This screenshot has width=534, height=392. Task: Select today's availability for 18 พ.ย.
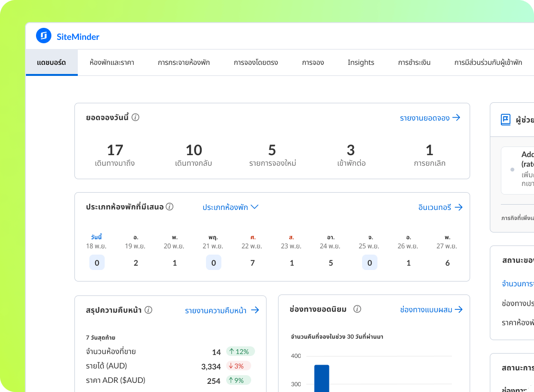click(97, 263)
